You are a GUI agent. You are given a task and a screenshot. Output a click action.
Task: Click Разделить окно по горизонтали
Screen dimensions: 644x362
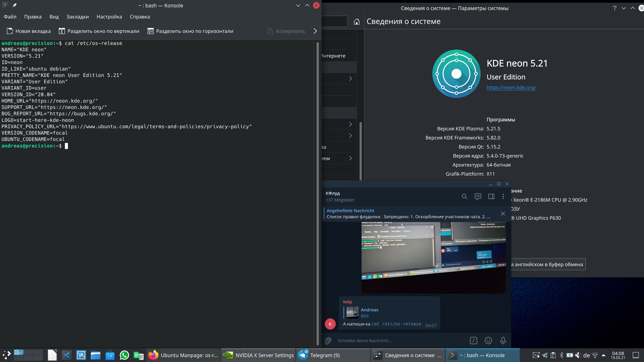tap(190, 31)
